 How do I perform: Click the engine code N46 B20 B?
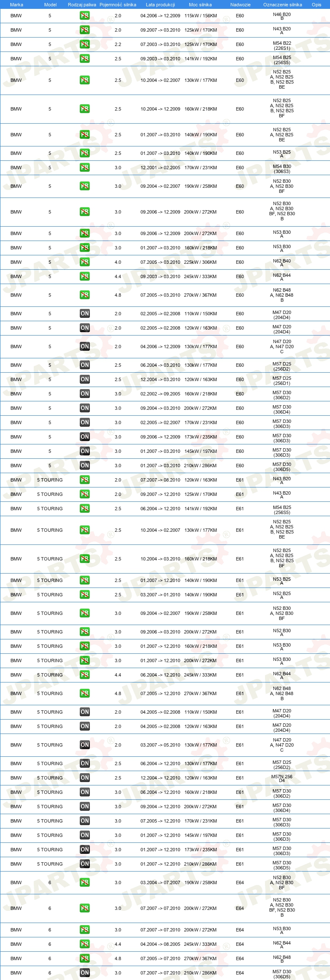click(x=282, y=16)
